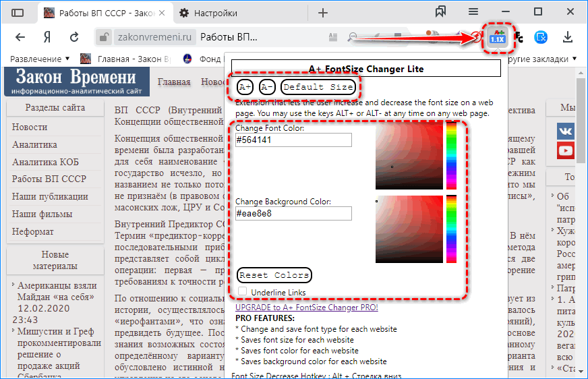Open the downloads arrow icon in toolbar

(x=568, y=37)
